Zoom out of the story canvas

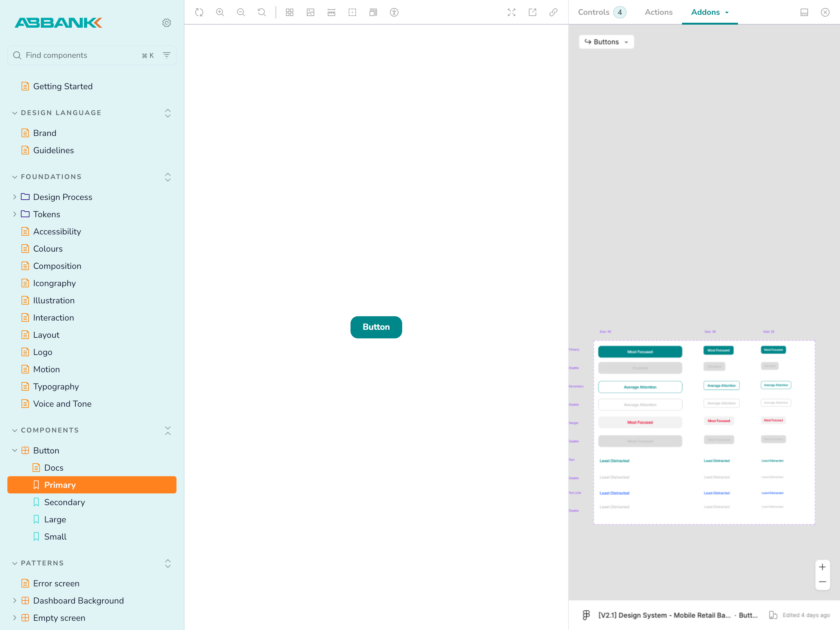[240, 12]
